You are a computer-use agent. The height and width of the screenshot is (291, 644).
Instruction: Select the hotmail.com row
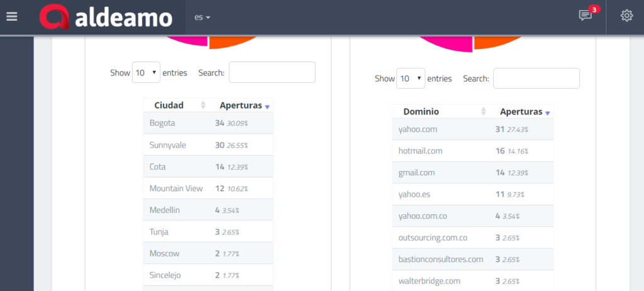coord(472,151)
